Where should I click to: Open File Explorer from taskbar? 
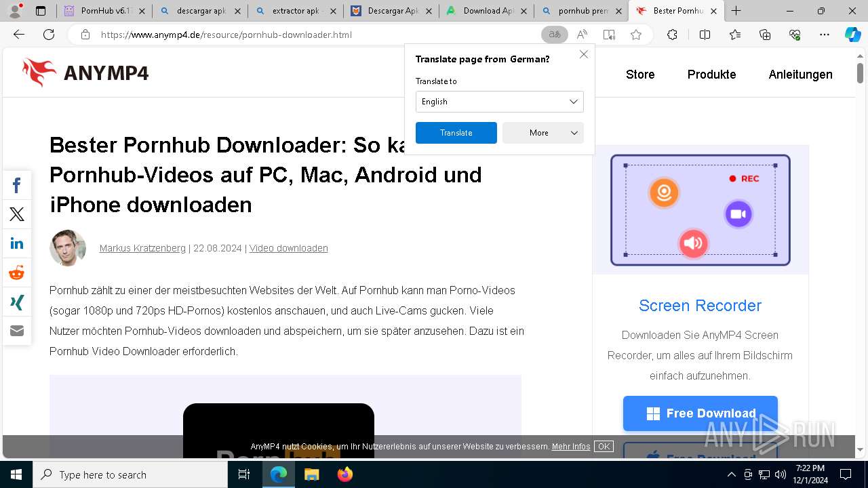coord(311,474)
